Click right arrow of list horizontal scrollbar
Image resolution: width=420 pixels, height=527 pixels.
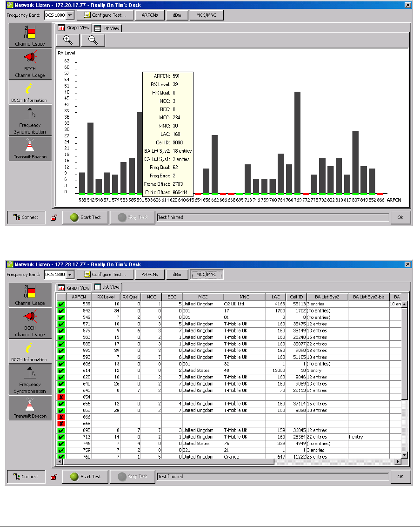pyautogui.click(x=398, y=461)
